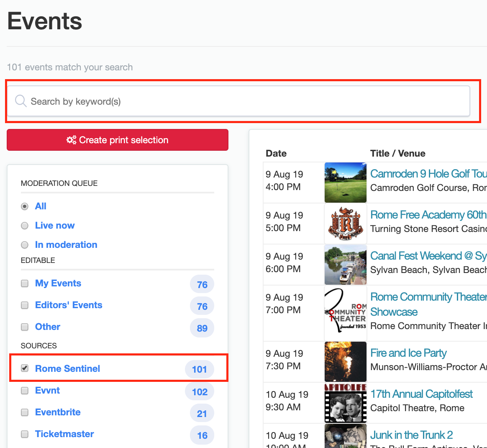Click the Capitol Theatre, Rome venue text
This screenshot has width=487, height=448.
pyautogui.click(x=417, y=408)
